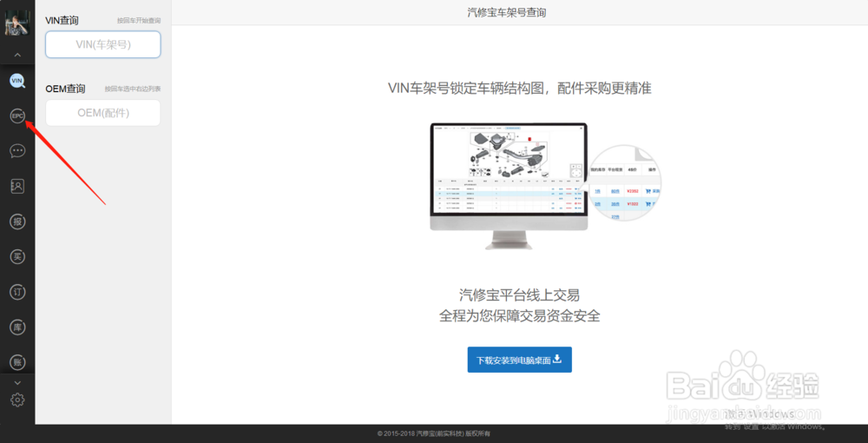Click the 汽修宝车架号查询 title text

pos(507,12)
